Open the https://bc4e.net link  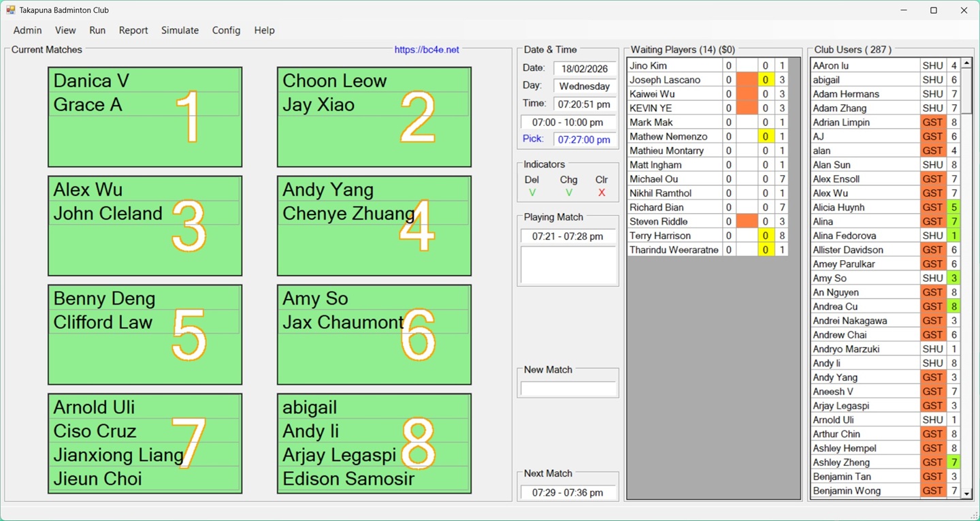[x=426, y=49]
